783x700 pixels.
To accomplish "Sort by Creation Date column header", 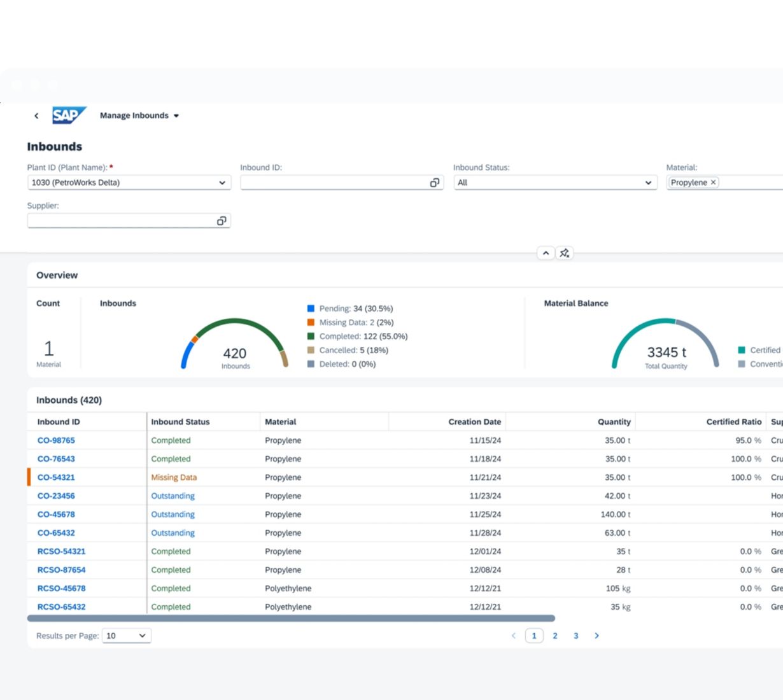I will (474, 422).
